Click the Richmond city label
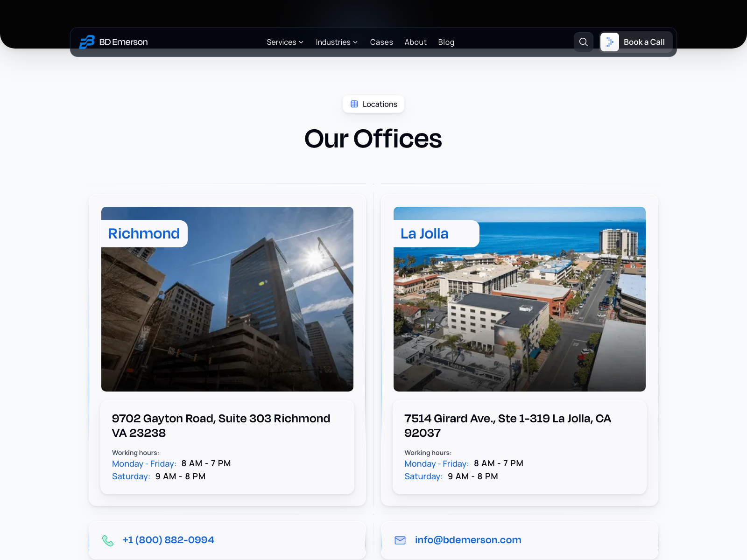 [144, 233]
